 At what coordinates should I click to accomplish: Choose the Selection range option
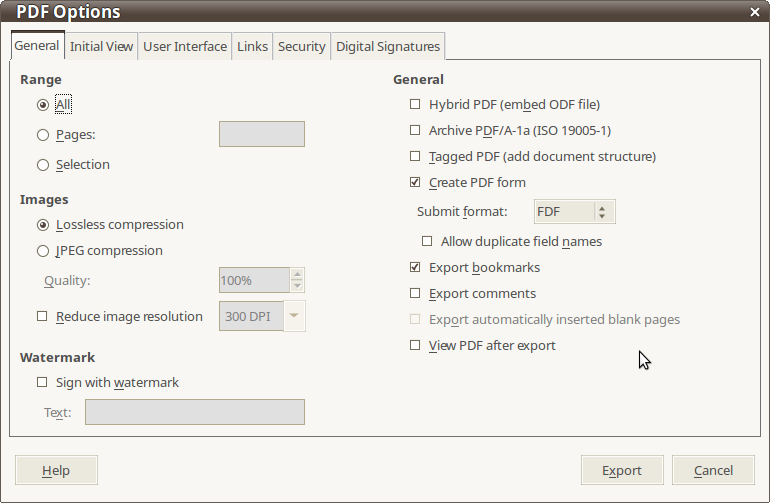(x=43, y=165)
